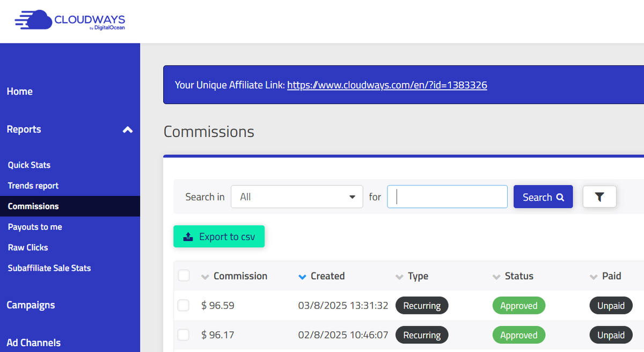Click Recurring badge in the $ 96.17 row
Image resolution: width=644 pixels, height=352 pixels.
click(x=422, y=335)
